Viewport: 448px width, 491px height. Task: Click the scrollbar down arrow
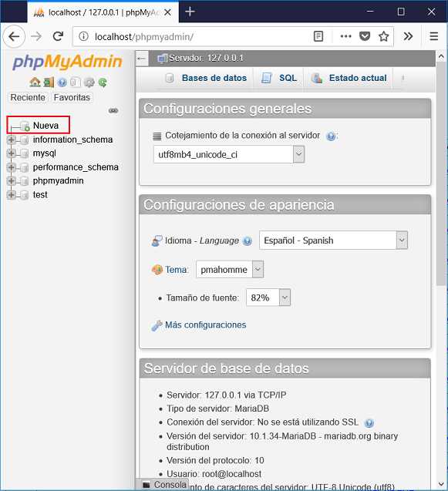click(441, 484)
